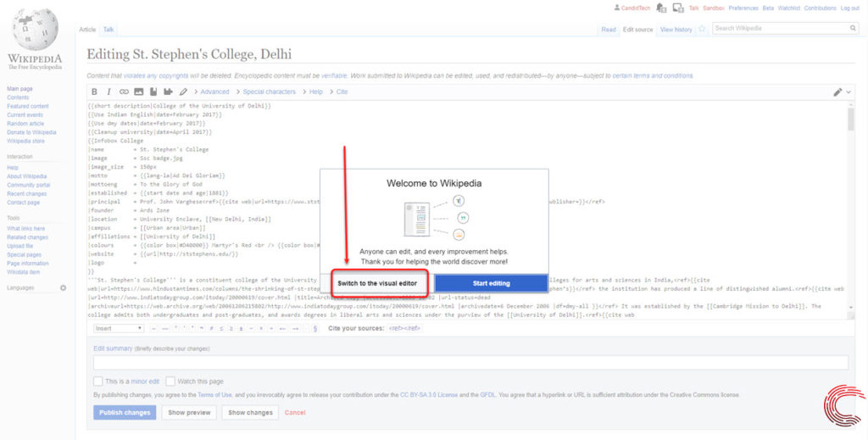Switch to the Talk page tab
This screenshot has height=440, width=868.
[x=108, y=30]
